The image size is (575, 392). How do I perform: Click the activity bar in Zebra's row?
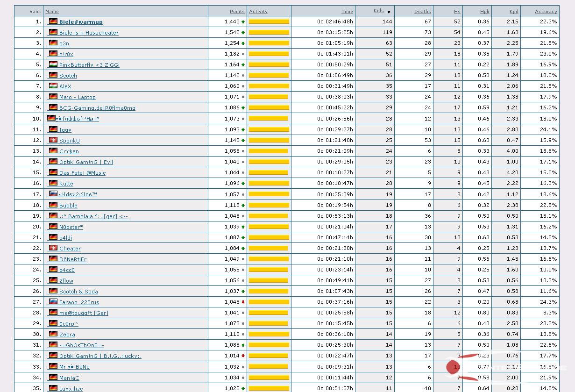tap(269, 334)
